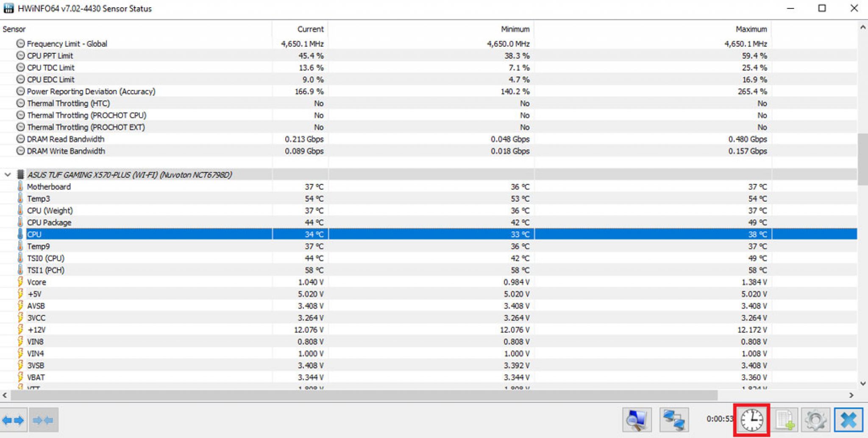
Task: Maximize the HWiNFO64 window
Action: click(822, 8)
